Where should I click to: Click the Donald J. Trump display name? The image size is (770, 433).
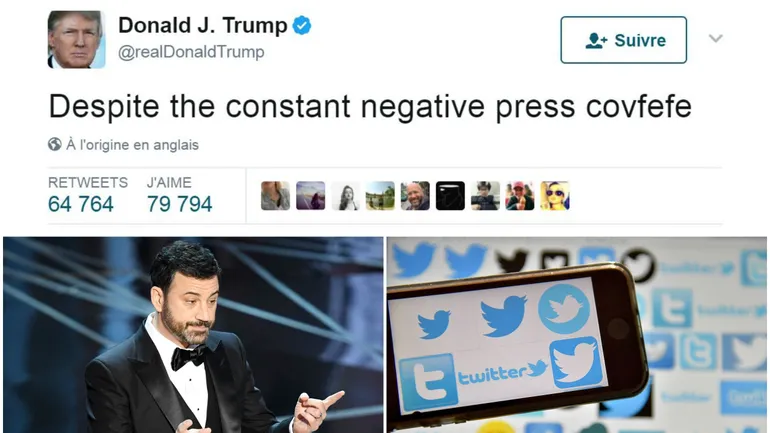click(202, 25)
